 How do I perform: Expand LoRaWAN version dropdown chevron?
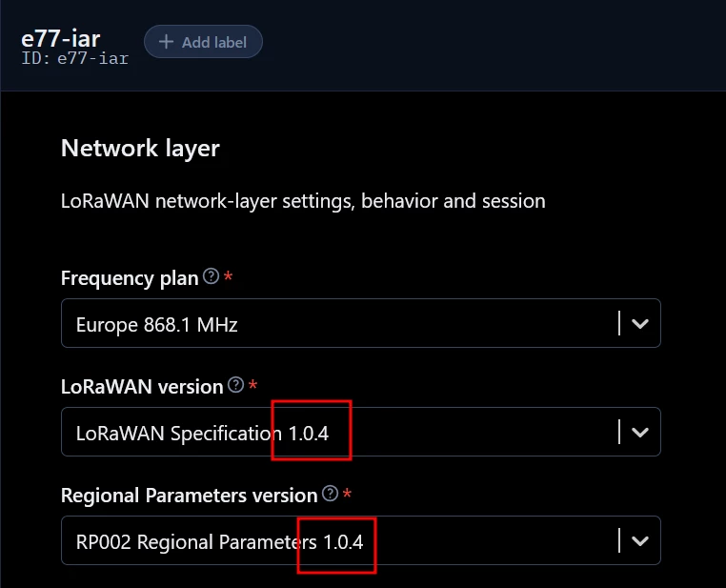(x=640, y=432)
